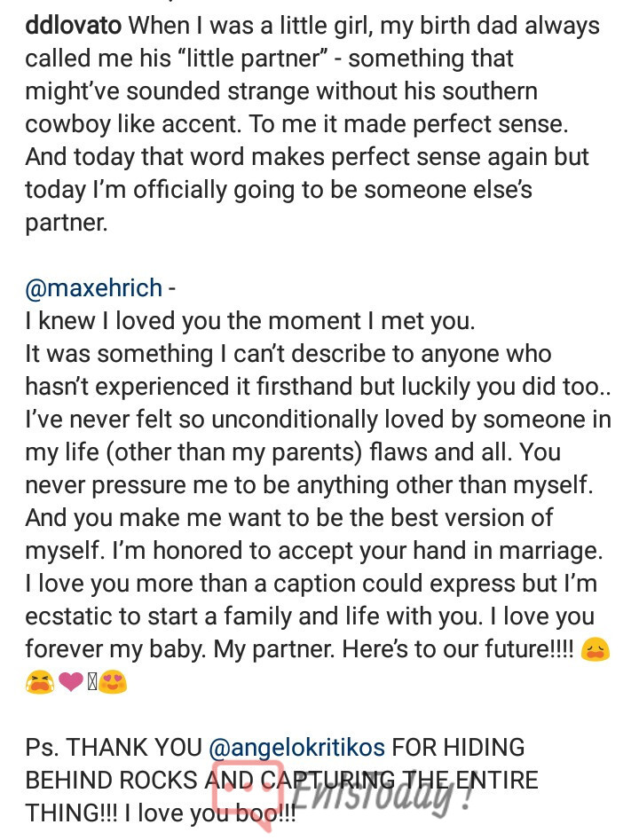Click the pink heart emoji

[71, 682]
